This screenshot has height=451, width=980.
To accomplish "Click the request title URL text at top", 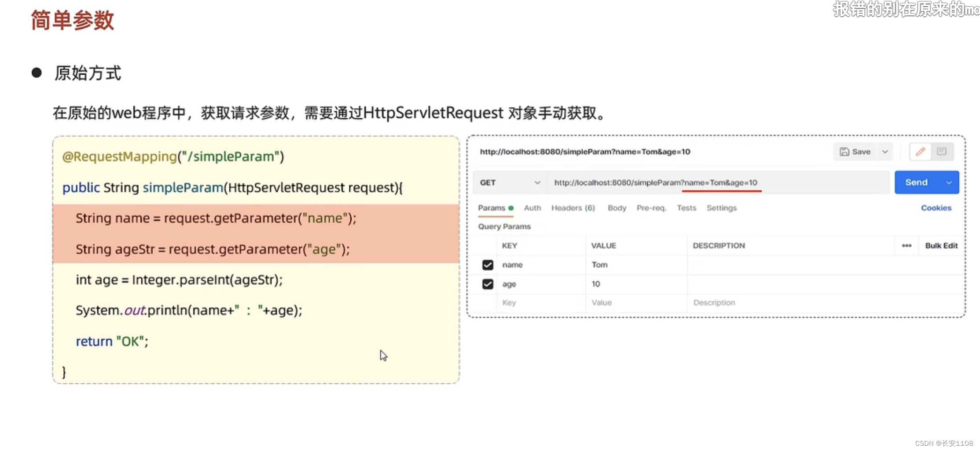I will point(585,152).
